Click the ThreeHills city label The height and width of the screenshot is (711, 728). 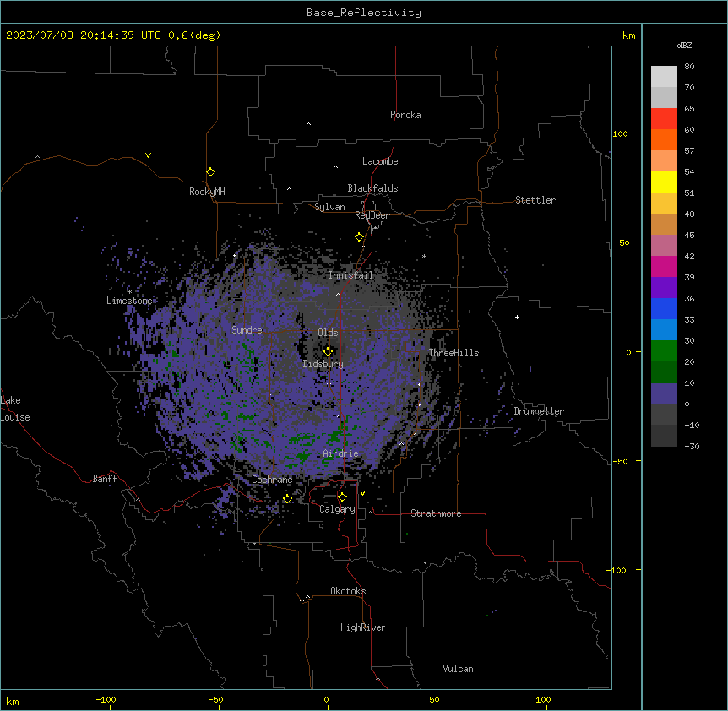pyautogui.click(x=454, y=353)
